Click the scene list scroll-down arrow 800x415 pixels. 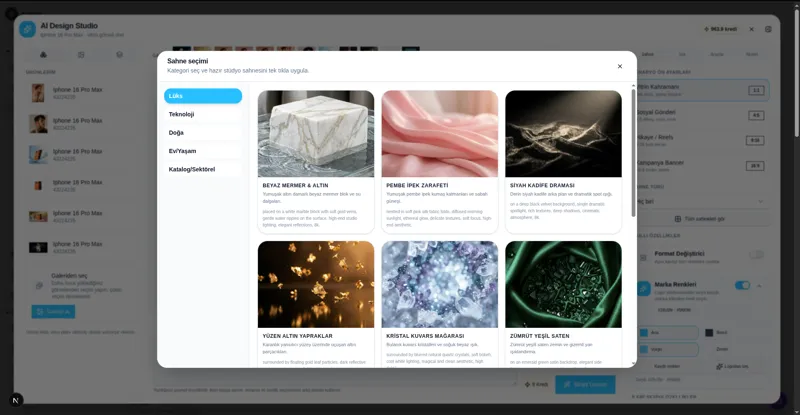tap(634, 364)
